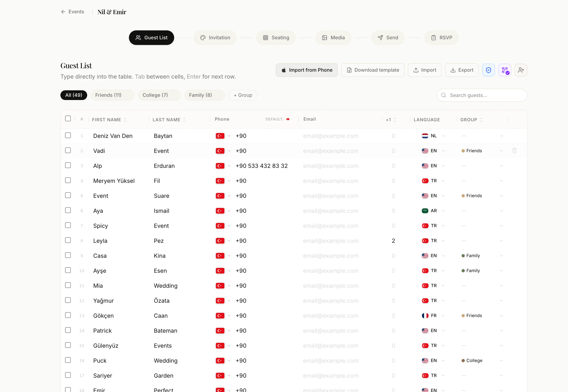Focus the Search guests field

click(482, 95)
